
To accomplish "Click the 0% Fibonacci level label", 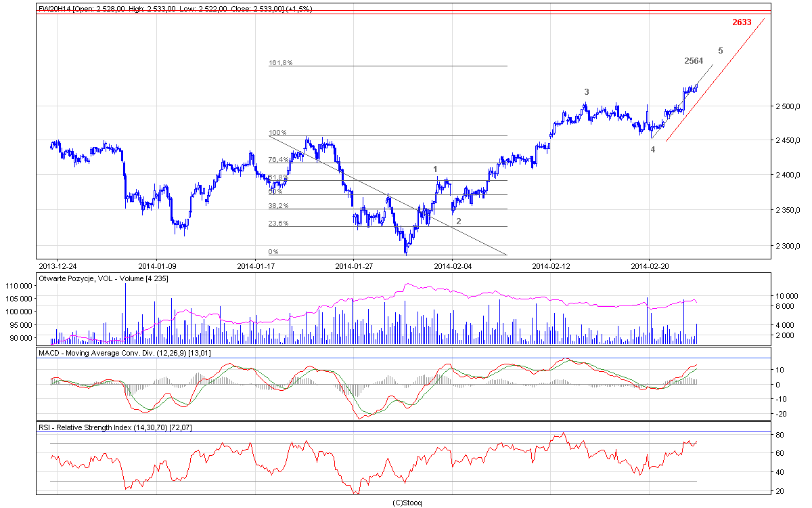I will (x=274, y=252).
